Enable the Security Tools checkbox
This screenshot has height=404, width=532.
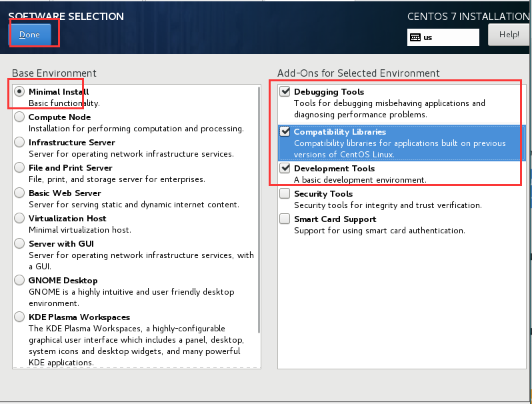[285, 194]
